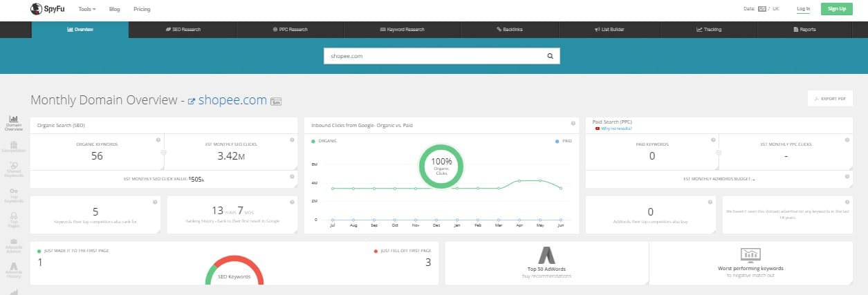
Task: Click the SEO Keywords gauge
Action: [x=234, y=269]
